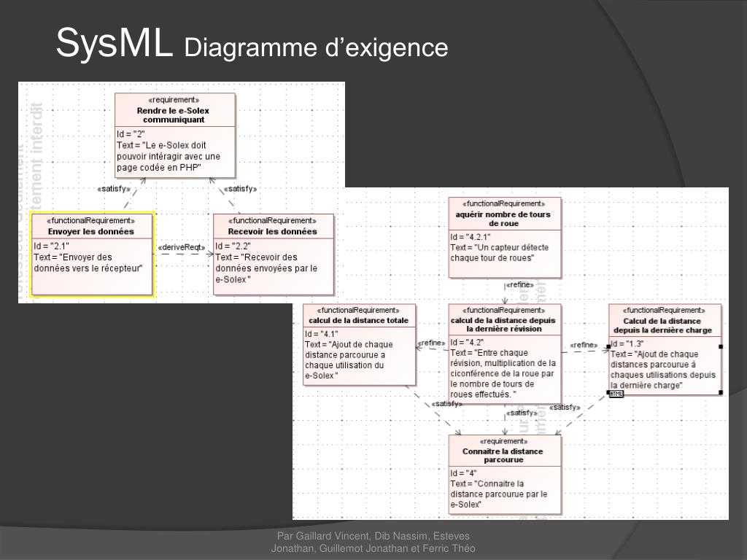Click the slide title 'SysML Diagramme d'exigence'
Screen dimensions: 747x560
pos(252,44)
